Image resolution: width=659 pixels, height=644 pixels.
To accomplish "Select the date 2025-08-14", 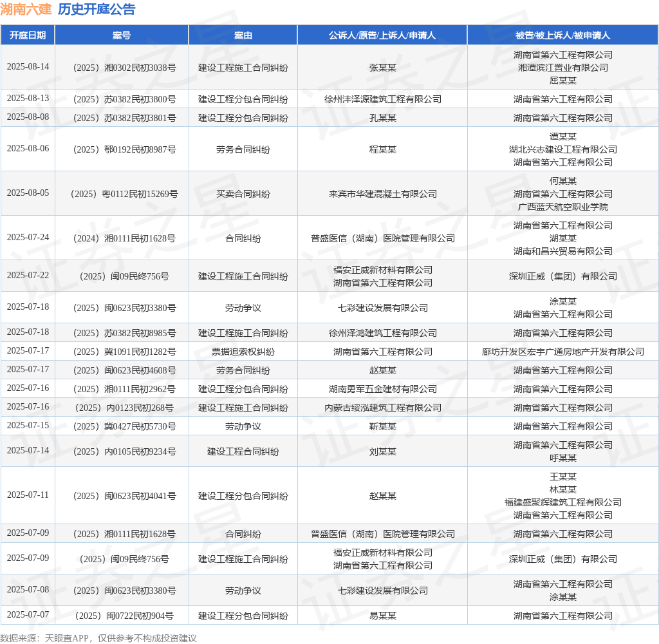I will pyautogui.click(x=28, y=67).
